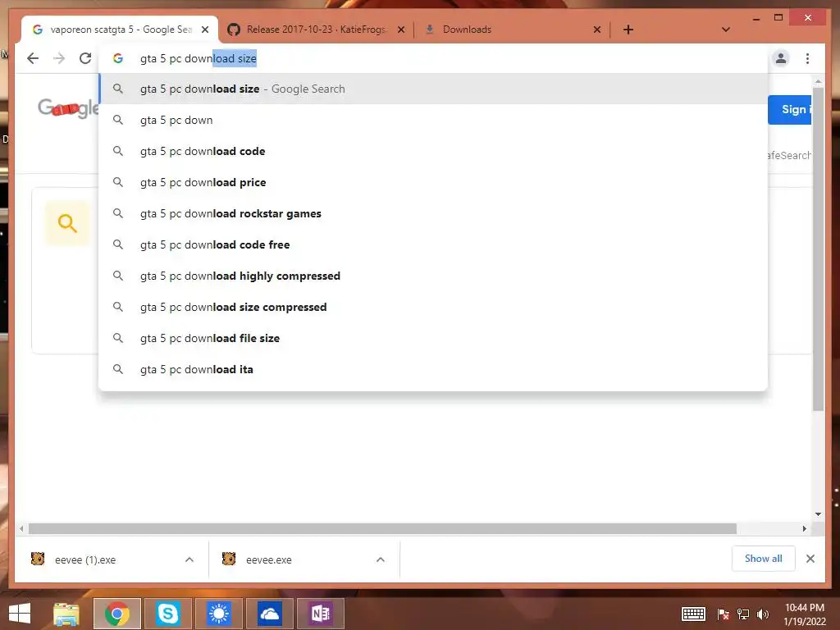840x630 pixels.
Task: Open the Chrome three-dot menu
Action: click(807, 58)
